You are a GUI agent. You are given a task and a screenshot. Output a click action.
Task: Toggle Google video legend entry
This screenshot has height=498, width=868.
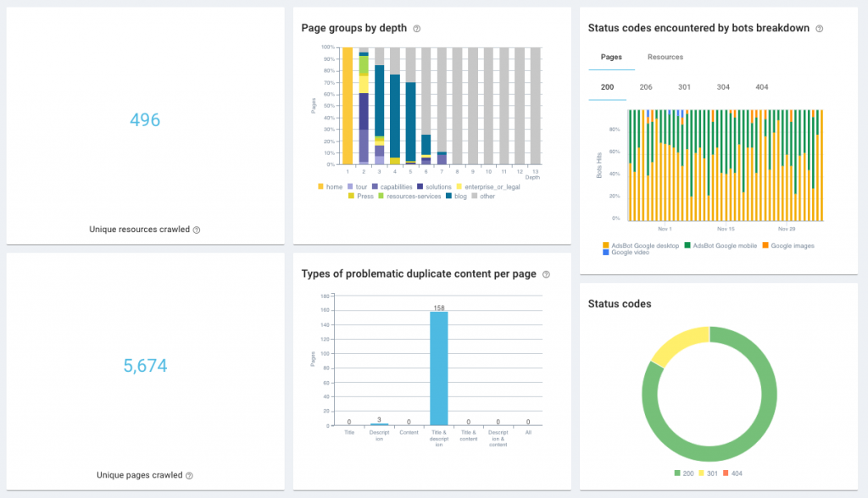[627, 252]
